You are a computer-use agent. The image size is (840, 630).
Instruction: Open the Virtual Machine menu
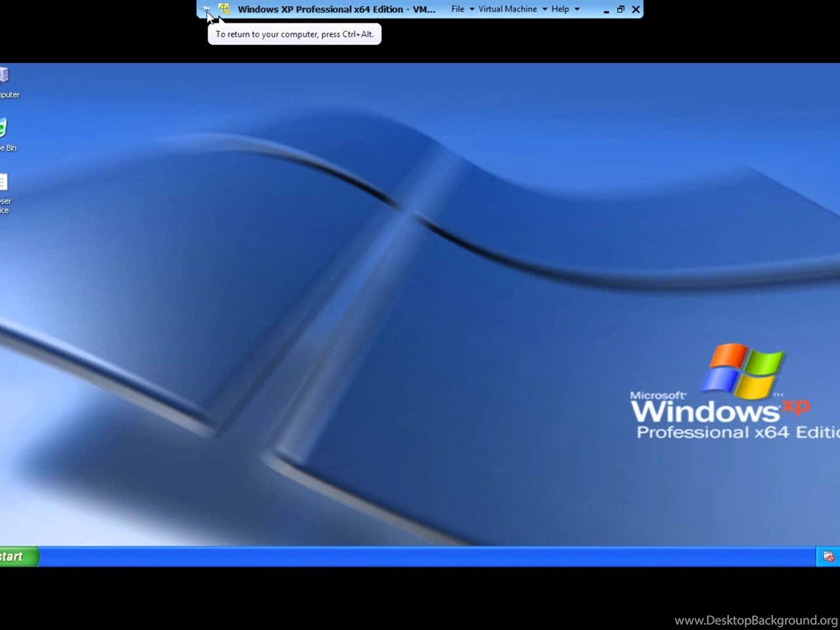pos(507,9)
